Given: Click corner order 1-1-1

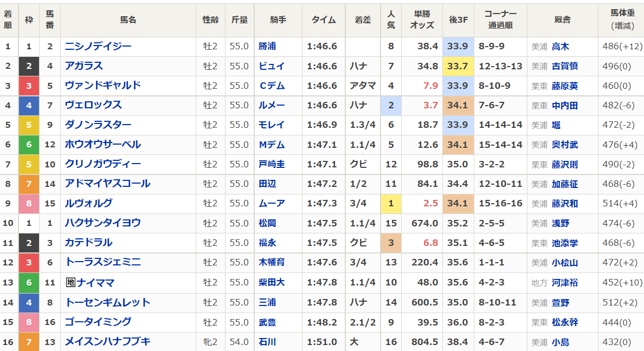Looking at the screenshot, I should coord(491,262).
